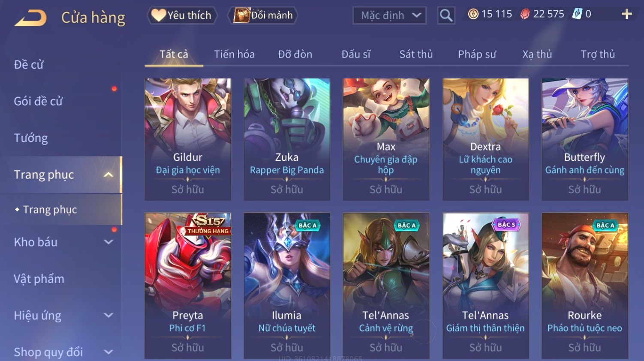The height and width of the screenshot is (361, 644).
Task: Go to Gói đề cử section
Action: click(x=38, y=101)
